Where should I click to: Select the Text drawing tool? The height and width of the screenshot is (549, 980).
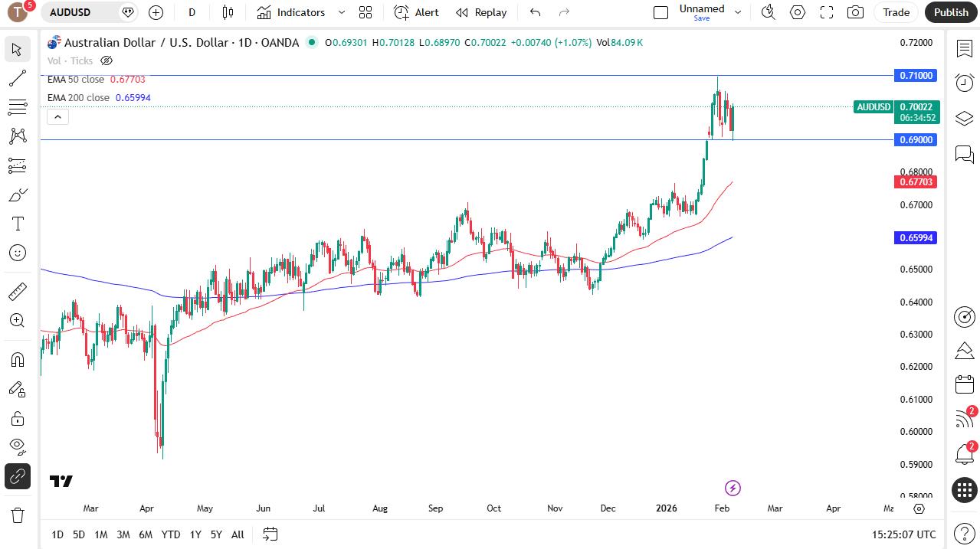coord(17,224)
